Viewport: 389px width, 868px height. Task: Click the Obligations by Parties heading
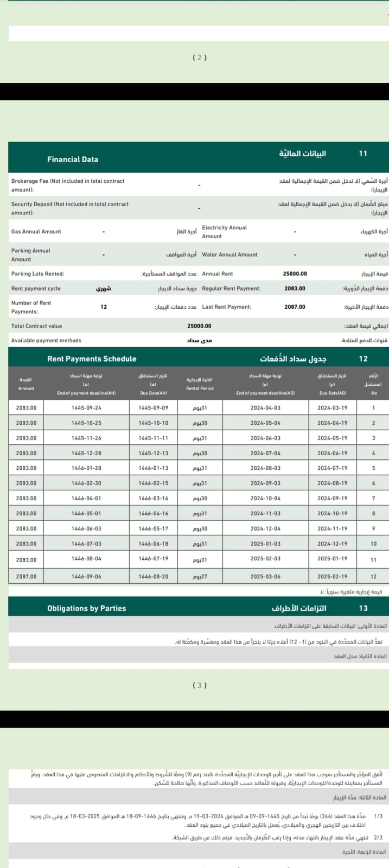pos(86,608)
